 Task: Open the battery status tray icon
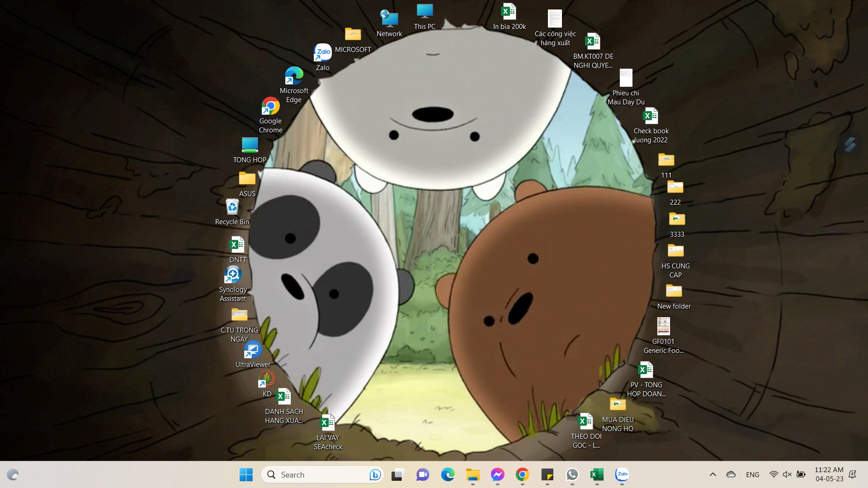pyautogui.click(x=801, y=474)
